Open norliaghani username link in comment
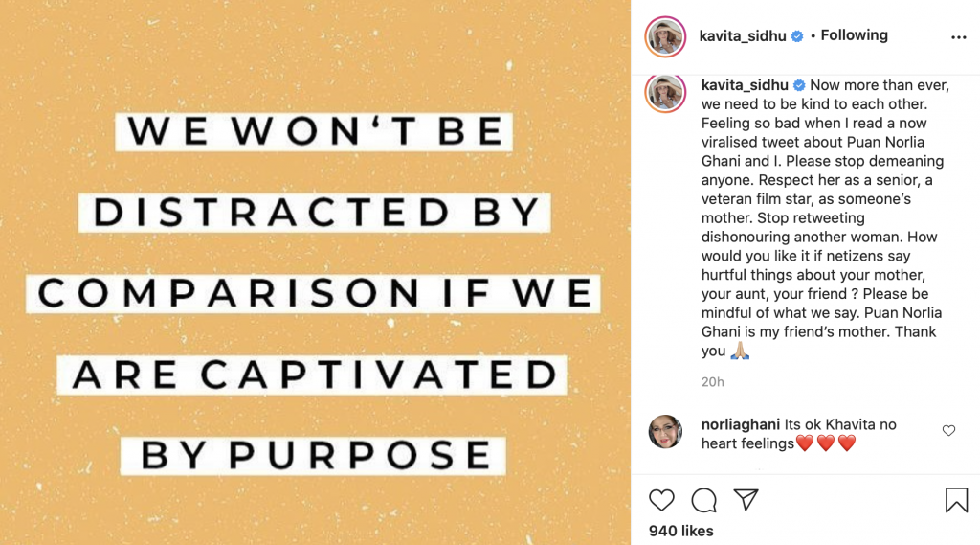 tap(741, 424)
